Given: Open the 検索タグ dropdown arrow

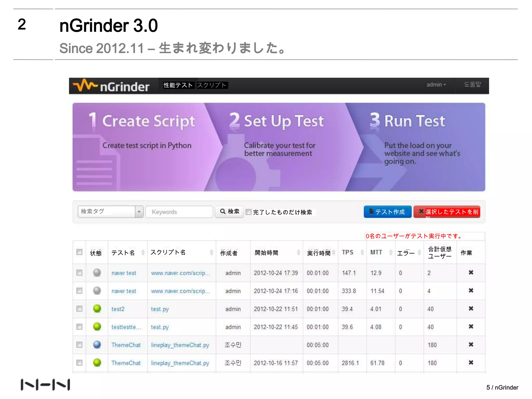Looking at the screenshot, I should [139, 212].
